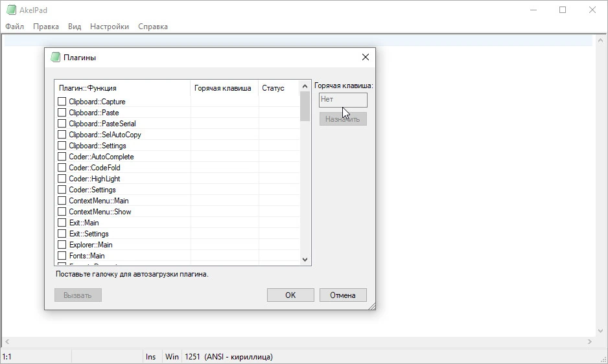Tick the Clipboard::PasteSerial checkbox
This screenshot has width=608, height=364.
click(62, 123)
